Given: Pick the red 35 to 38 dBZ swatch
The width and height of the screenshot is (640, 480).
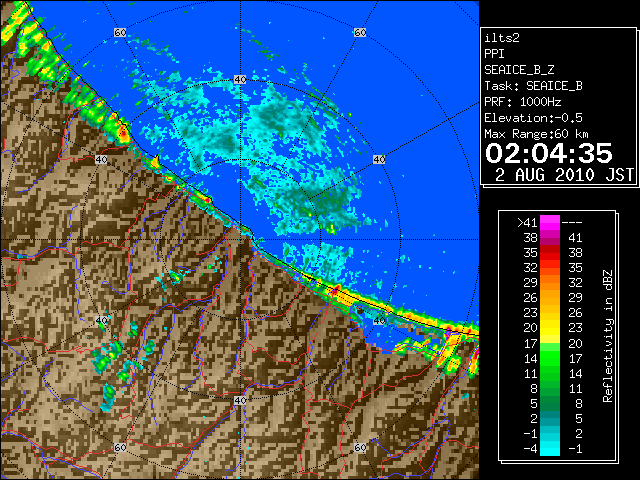Looking at the screenshot, I should click(x=550, y=253).
